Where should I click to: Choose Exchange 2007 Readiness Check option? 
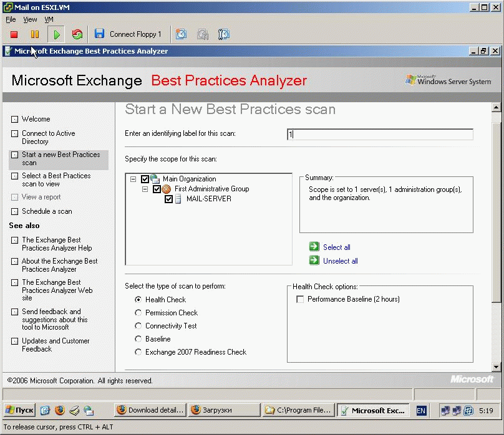pyautogui.click(x=138, y=352)
